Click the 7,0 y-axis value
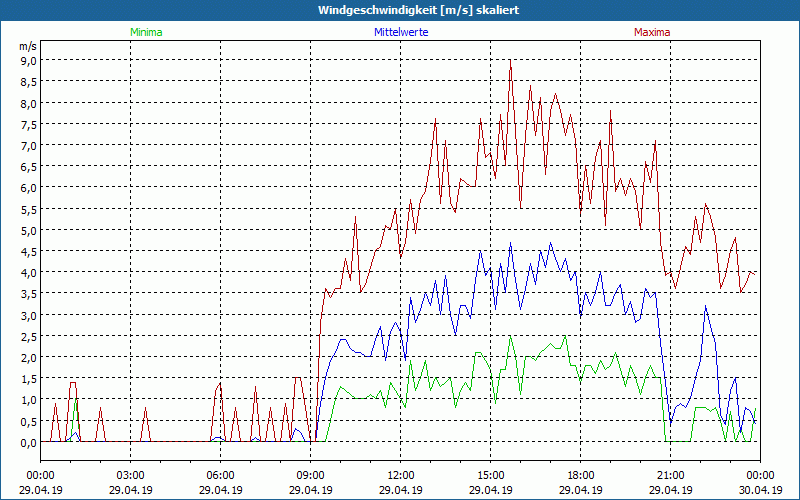This screenshot has height=500, width=800. point(29,145)
